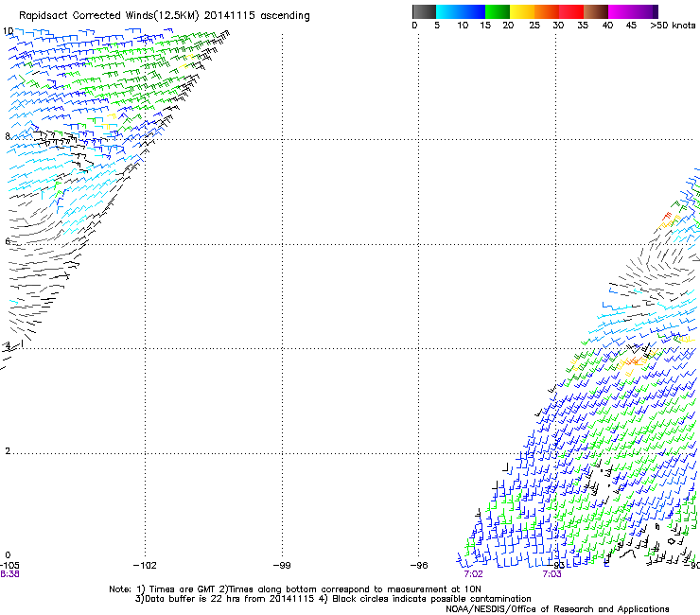Click the 'Note: 1) Times are GMT' line

click(x=295, y=589)
